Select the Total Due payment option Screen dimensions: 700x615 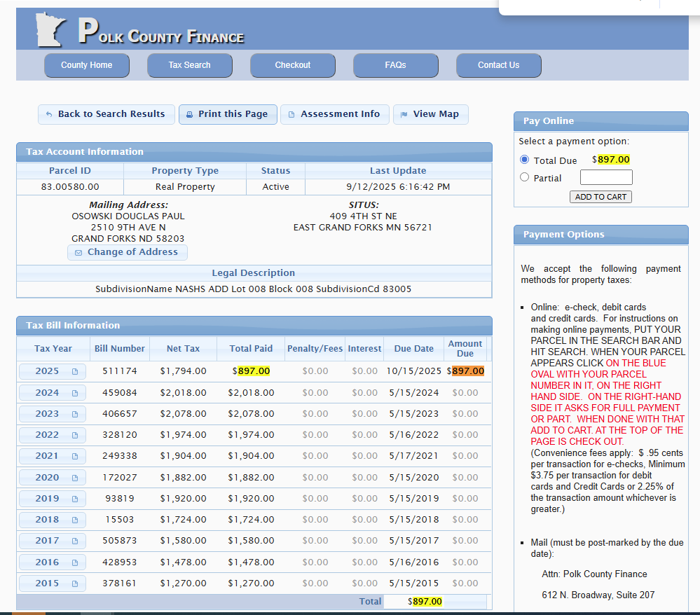524,160
